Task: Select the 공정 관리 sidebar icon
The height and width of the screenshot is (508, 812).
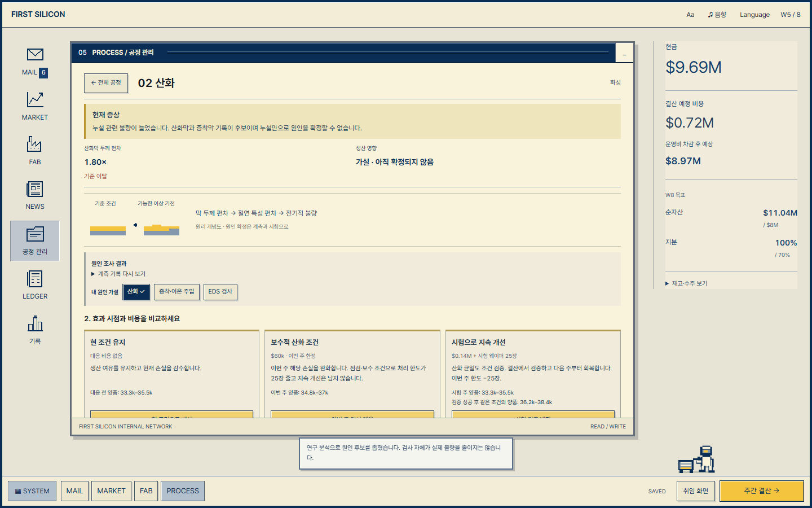Action: pos(35,241)
